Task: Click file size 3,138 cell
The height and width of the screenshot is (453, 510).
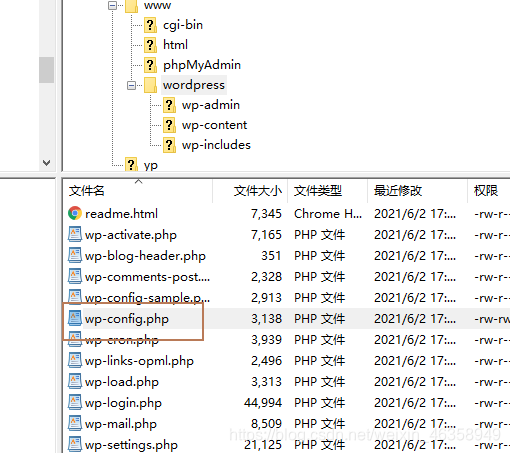Action: click(266, 319)
